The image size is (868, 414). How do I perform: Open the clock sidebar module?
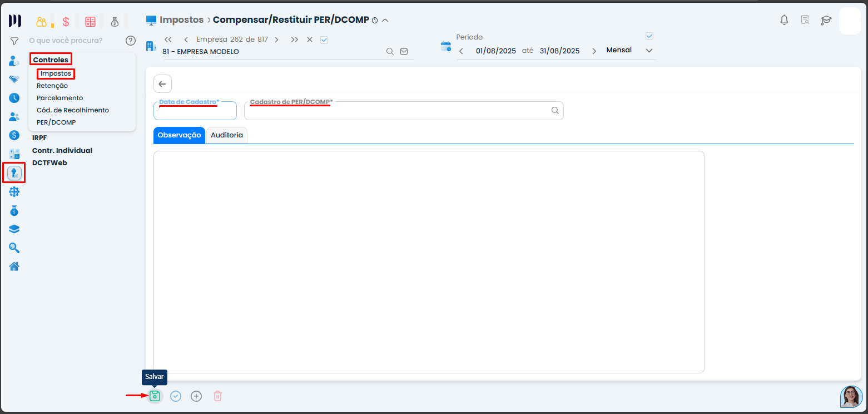coord(14,98)
